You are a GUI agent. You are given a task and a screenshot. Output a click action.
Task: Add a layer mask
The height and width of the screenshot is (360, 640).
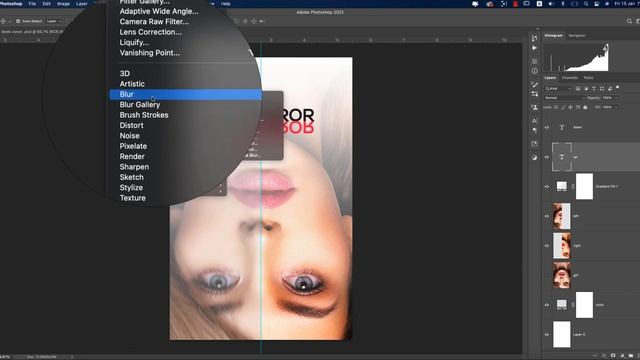[613, 356]
